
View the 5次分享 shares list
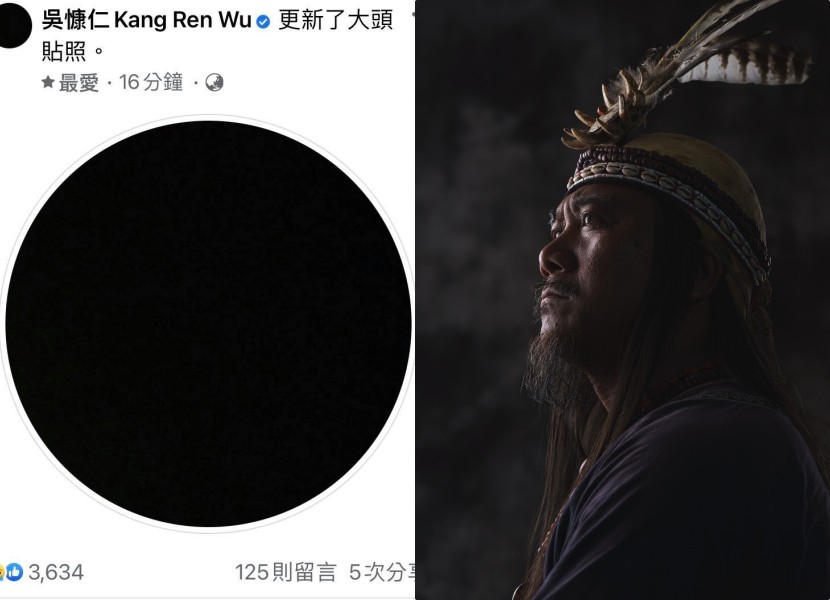point(382,572)
